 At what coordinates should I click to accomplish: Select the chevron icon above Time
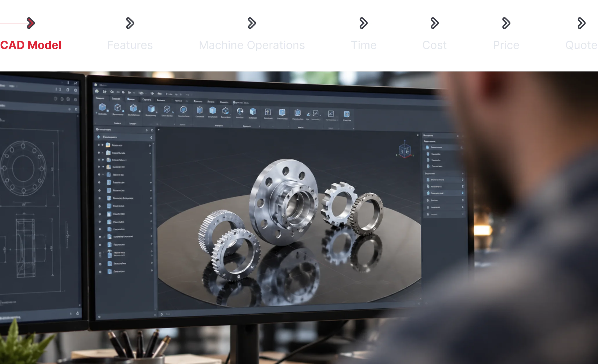[x=363, y=23]
